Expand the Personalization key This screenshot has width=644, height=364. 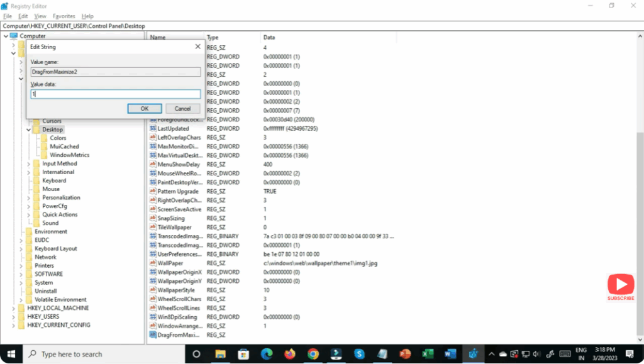28,197
